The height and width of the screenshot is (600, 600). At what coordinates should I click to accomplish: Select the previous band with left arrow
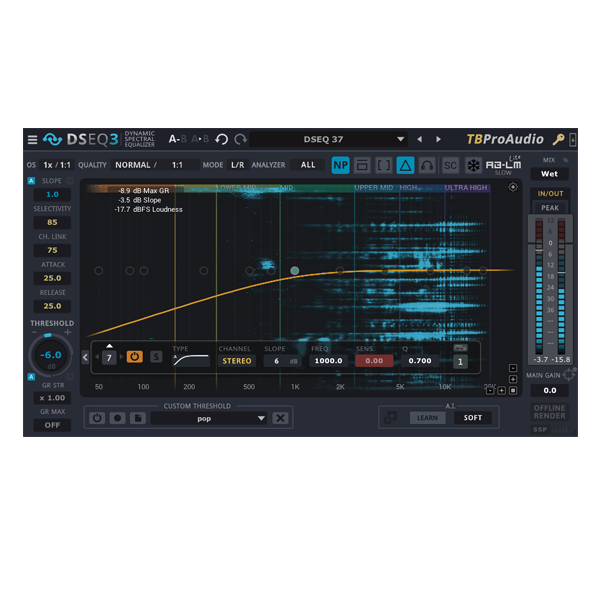point(97,357)
